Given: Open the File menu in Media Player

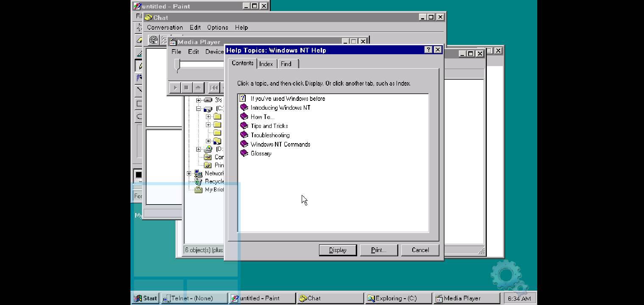Looking at the screenshot, I should (x=176, y=52).
